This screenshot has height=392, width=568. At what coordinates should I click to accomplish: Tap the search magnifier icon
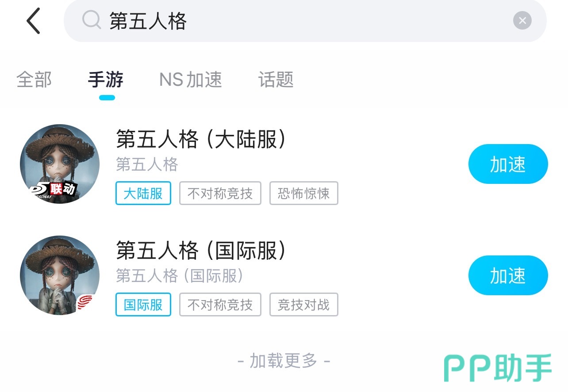point(92,20)
